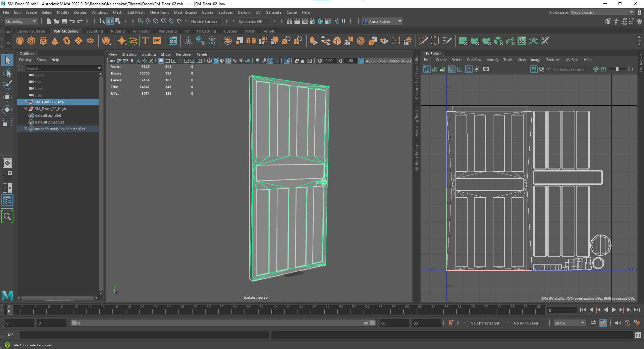The height and width of the screenshot is (349, 644).
Task: Click the No Character Set button
Action: coord(485,323)
